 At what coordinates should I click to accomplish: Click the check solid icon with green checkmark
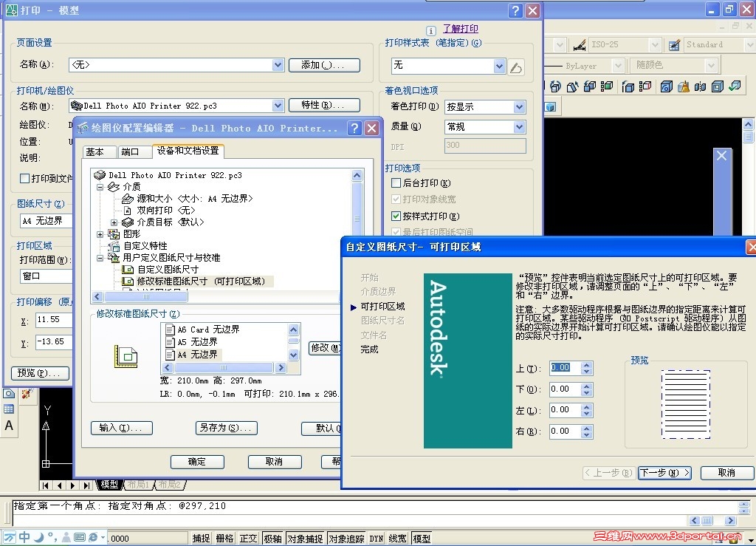(x=735, y=86)
